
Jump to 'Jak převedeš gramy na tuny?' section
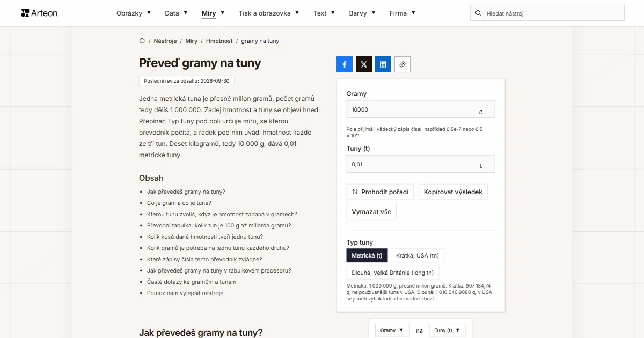point(186,192)
